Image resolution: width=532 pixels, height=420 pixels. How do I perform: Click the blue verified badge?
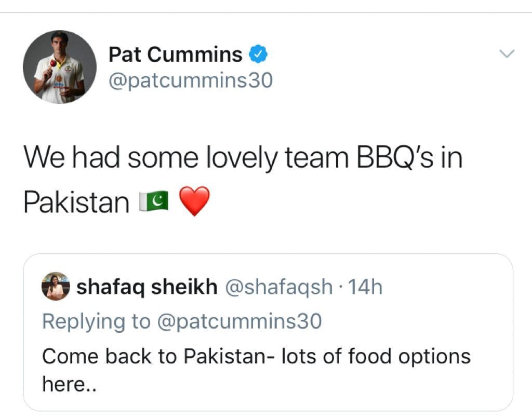(259, 53)
